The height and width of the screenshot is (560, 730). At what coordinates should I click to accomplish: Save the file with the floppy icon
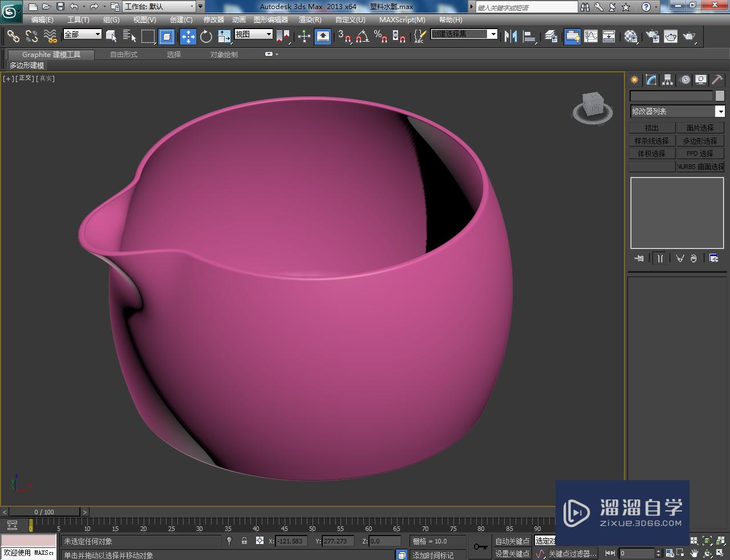(x=60, y=7)
